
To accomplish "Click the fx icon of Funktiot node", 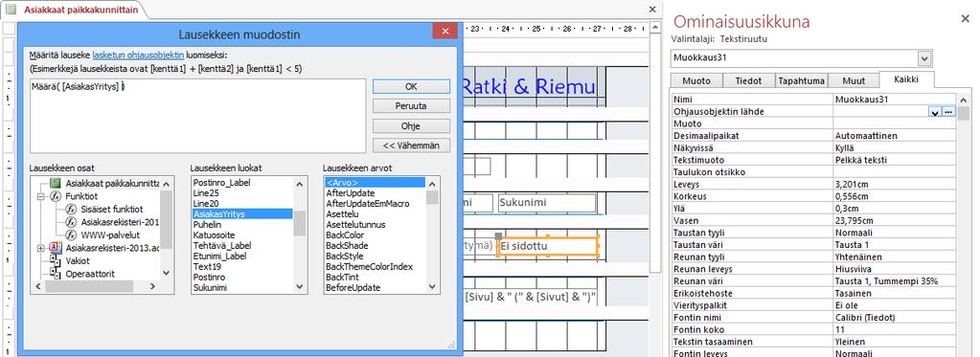I will tap(55, 196).
